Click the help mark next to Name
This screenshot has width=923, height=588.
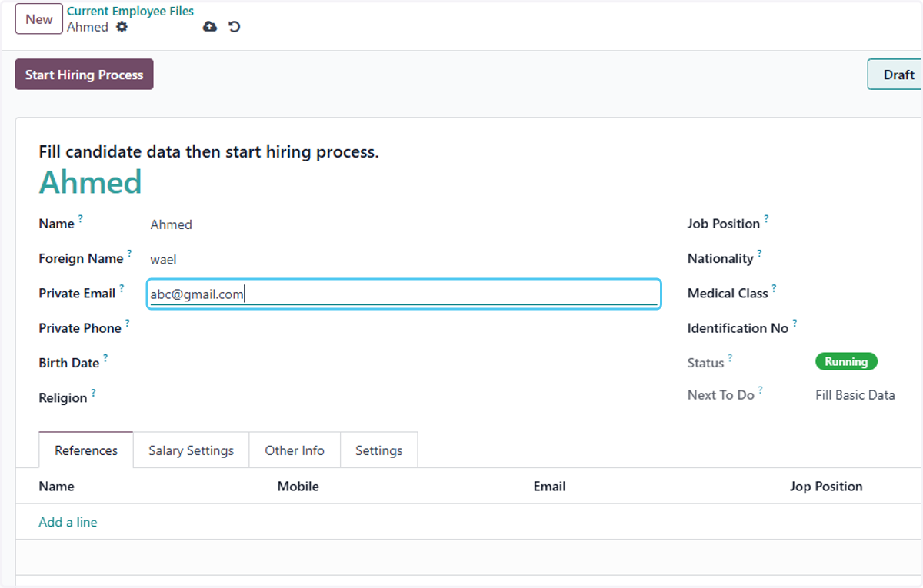point(80,219)
